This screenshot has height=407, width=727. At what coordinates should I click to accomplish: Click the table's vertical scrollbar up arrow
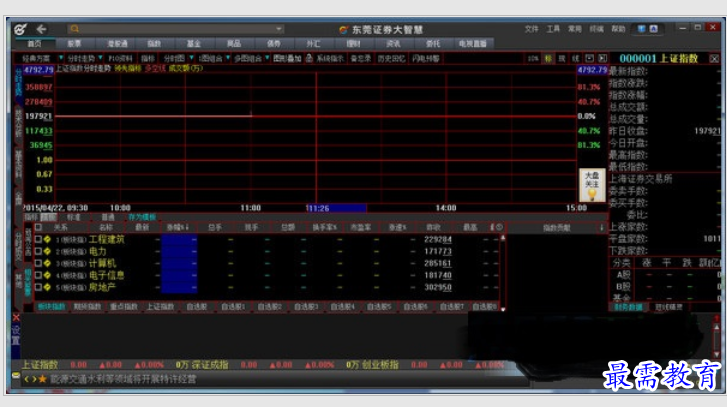pos(503,238)
